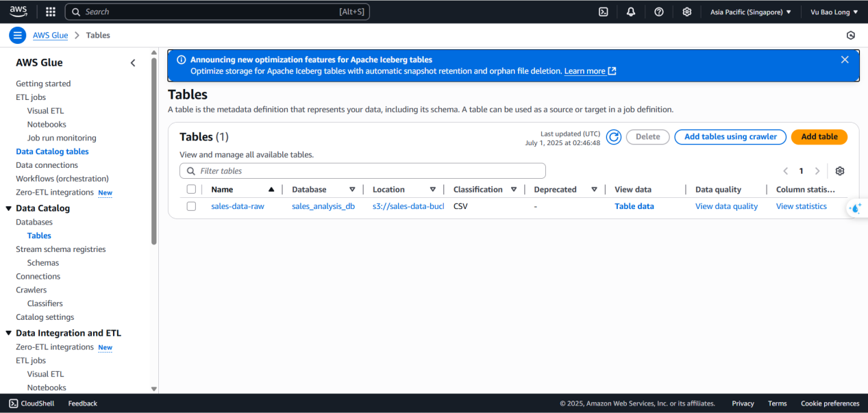The height and width of the screenshot is (413, 868).
Task: Open Stream schema registries in sidebar
Action: [61, 249]
